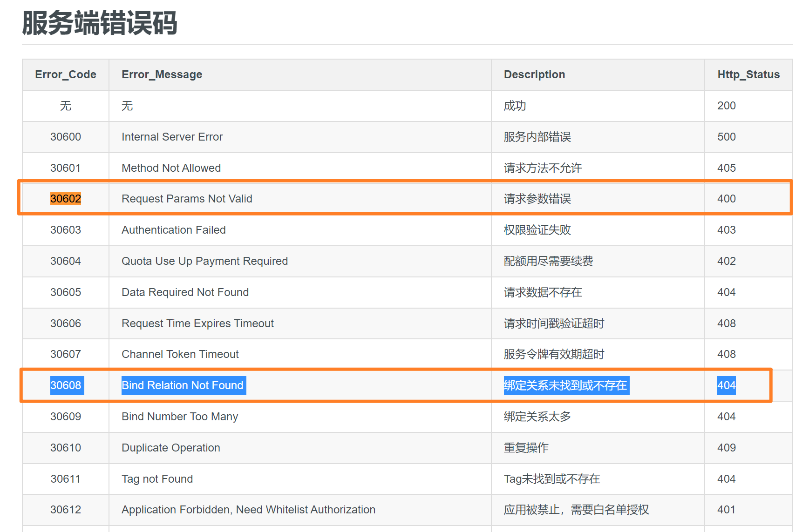Click the "Tag not Found" message

[157, 479]
